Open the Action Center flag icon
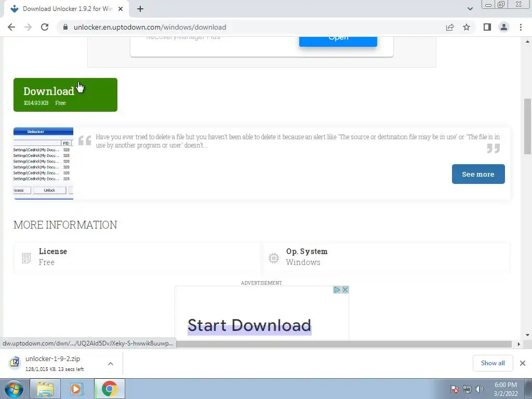The width and height of the screenshot is (532, 399). (455, 389)
